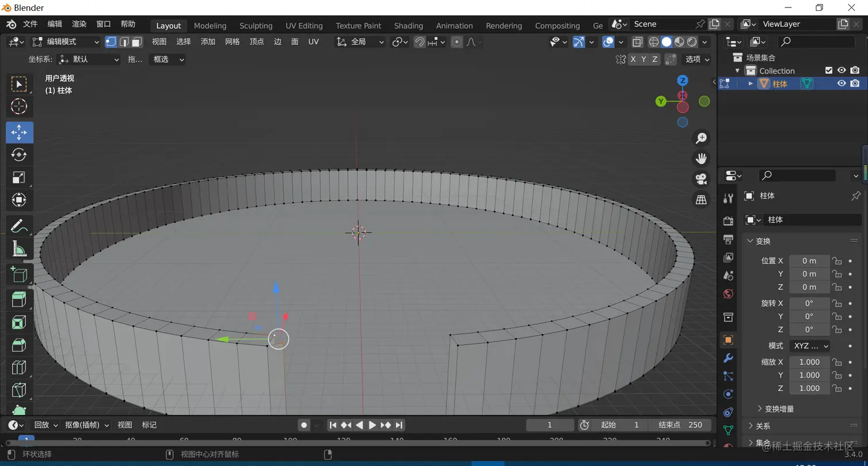Pick the Bevel tool
868x466 pixels.
(x=20, y=345)
